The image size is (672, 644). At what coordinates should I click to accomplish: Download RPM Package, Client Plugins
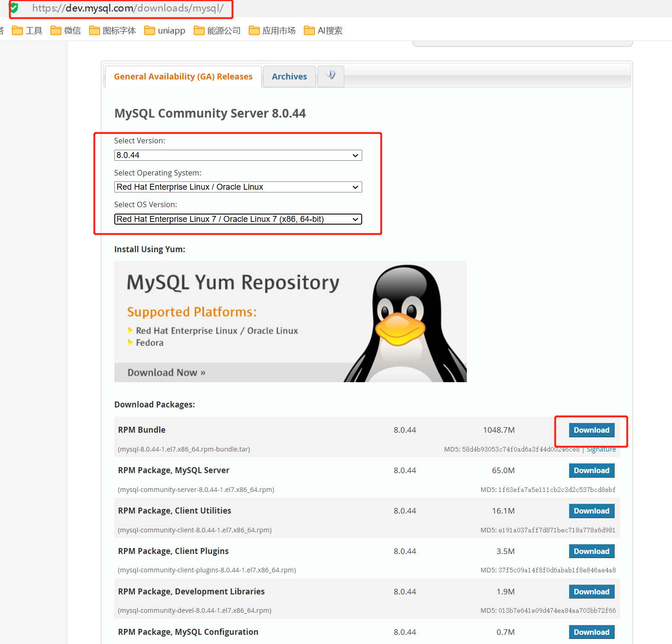(x=592, y=551)
